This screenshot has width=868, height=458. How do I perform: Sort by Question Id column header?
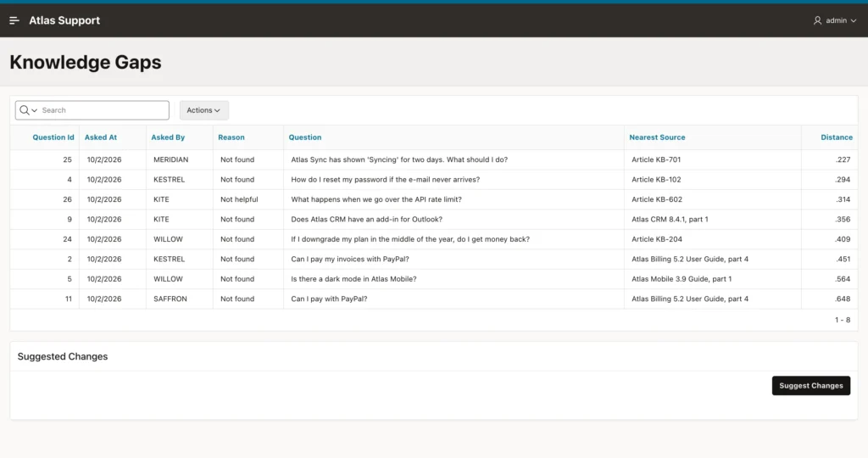53,137
